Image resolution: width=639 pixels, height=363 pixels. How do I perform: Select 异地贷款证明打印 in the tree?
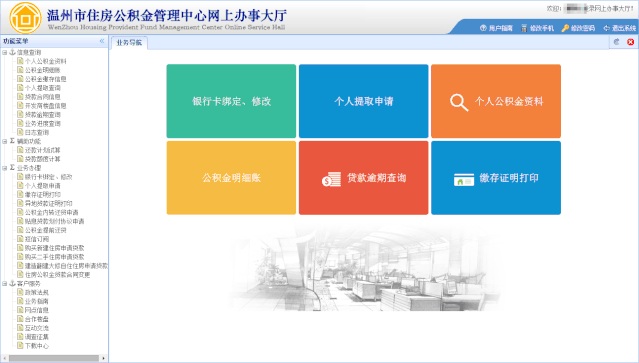[48, 203]
